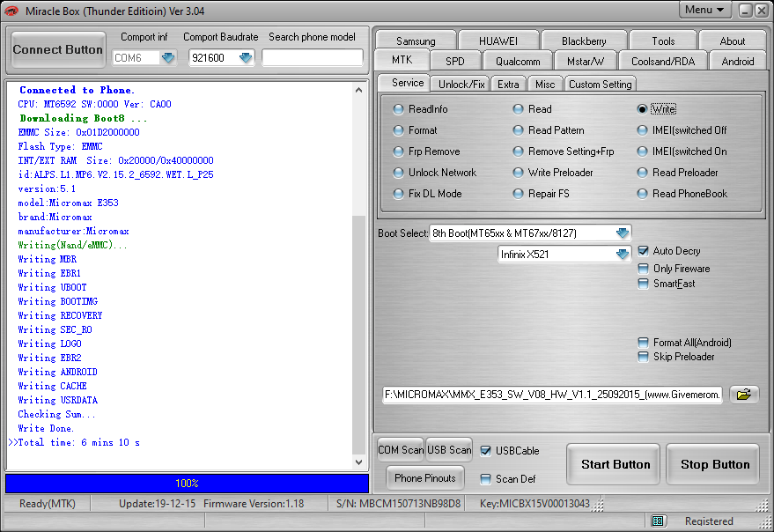Open the firmware file browse folder icon
This screenshot has height=532, width=774.
(744, 395)
